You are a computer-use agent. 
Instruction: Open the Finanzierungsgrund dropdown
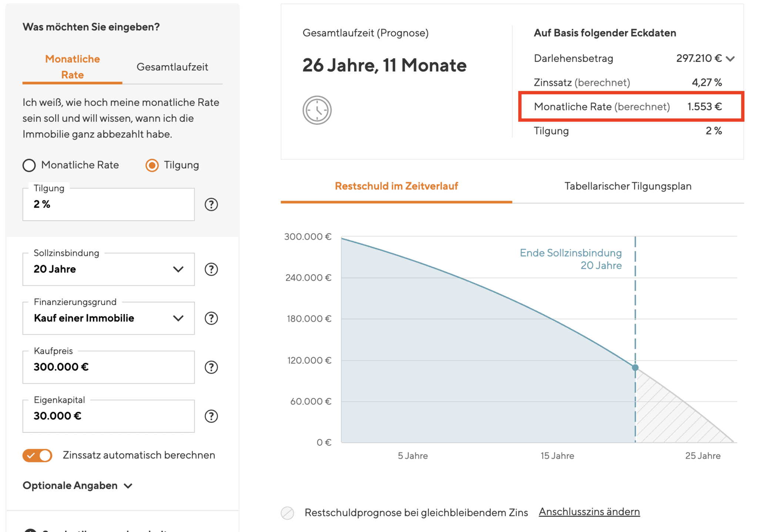[108, 318]
